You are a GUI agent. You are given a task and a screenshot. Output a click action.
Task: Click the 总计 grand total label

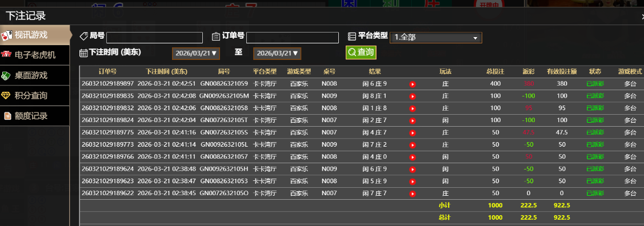click(445, 217)
